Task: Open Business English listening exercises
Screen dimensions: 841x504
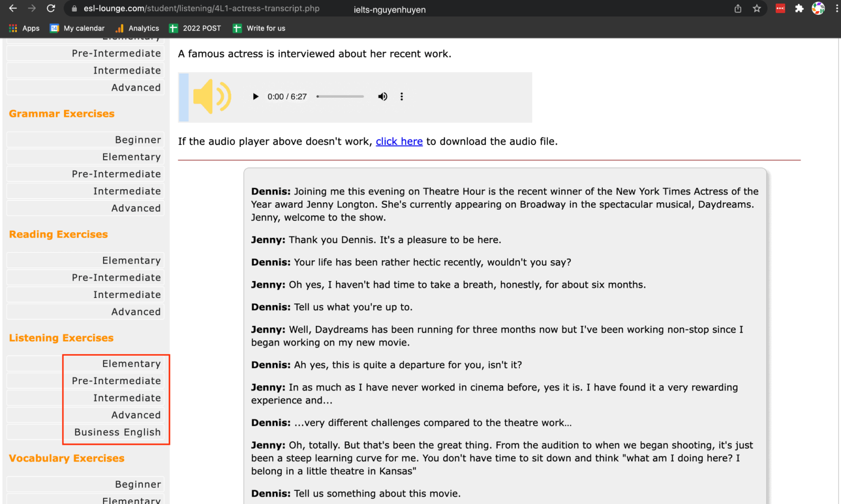Action: 117,432
